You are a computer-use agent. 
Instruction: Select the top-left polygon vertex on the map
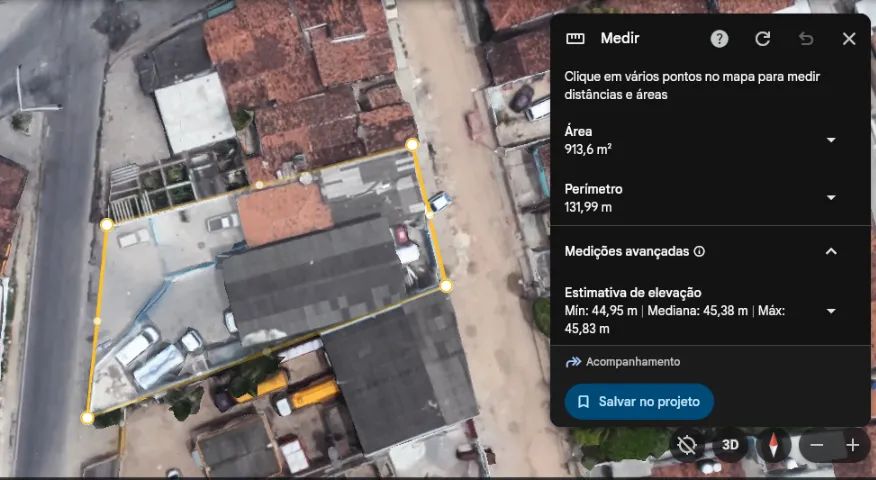pos(107,225)
